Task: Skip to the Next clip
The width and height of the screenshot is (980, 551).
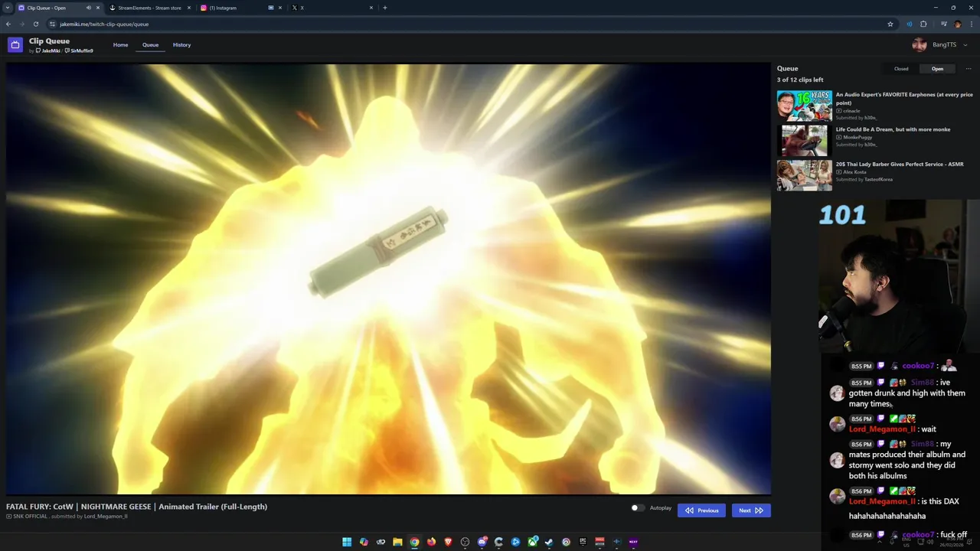Action: pyautogui.click(x=750, y=510)
